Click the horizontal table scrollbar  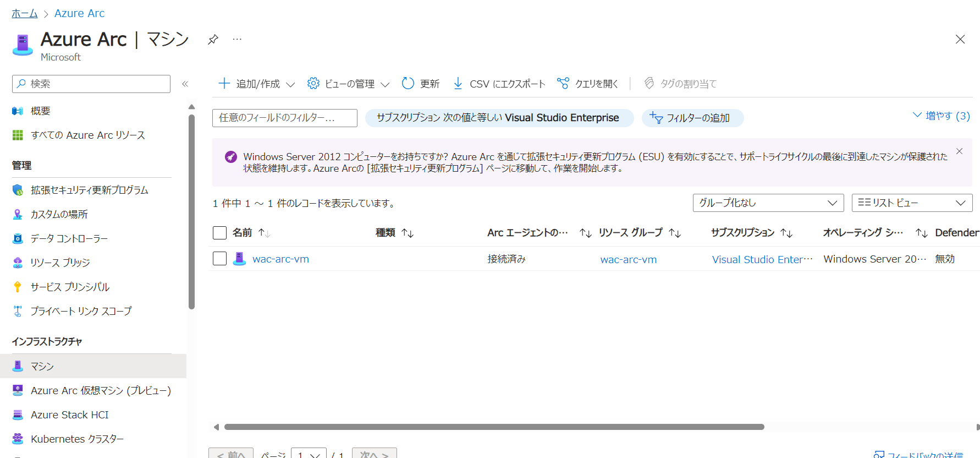[x=494, y=427]
